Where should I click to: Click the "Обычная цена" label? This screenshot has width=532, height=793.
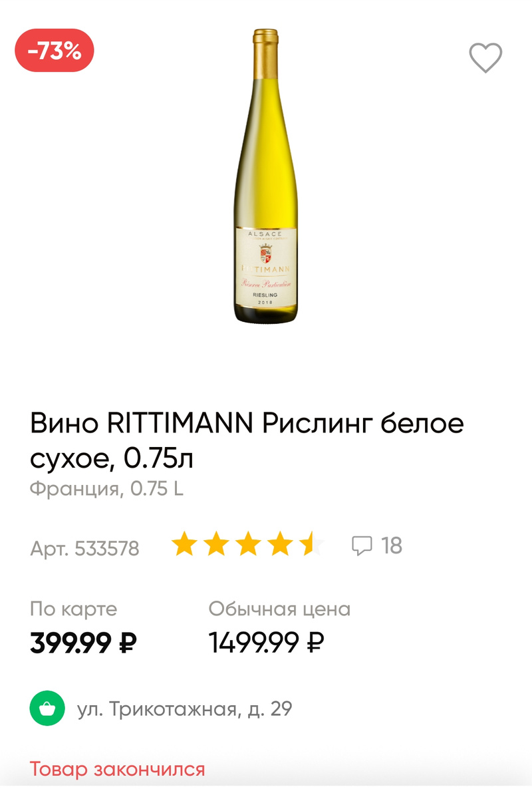click(279, 609)
